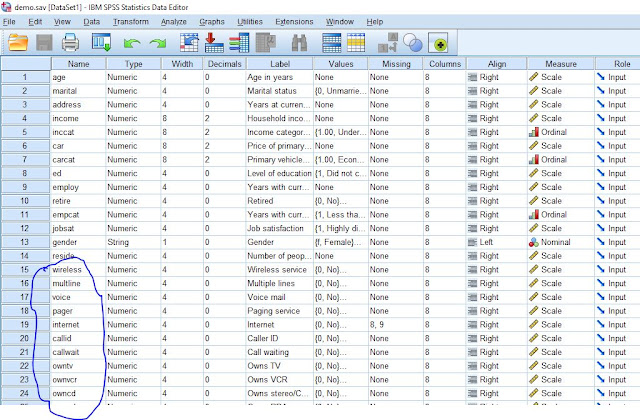Click the Show all variables plus icon

tap(438, 43)
